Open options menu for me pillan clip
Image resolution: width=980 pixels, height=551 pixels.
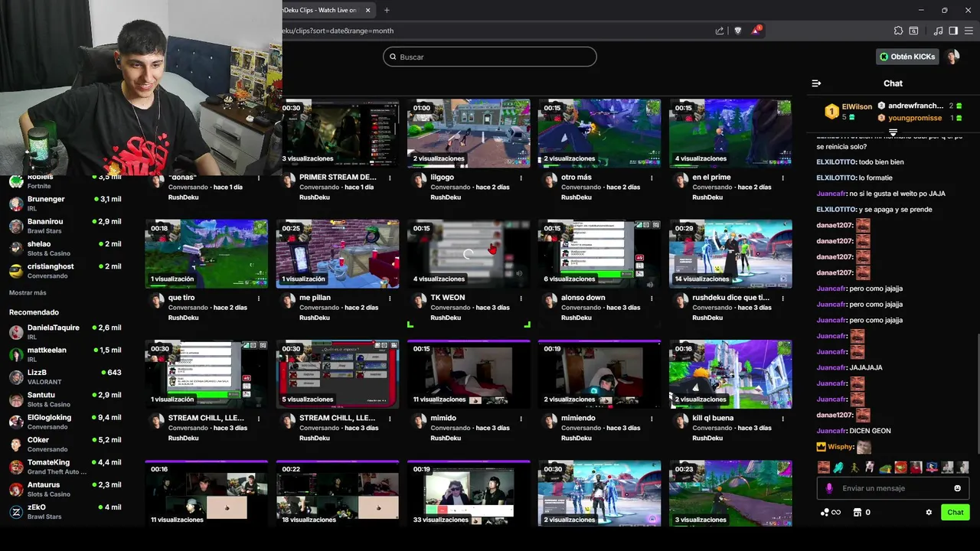(390, 298)
